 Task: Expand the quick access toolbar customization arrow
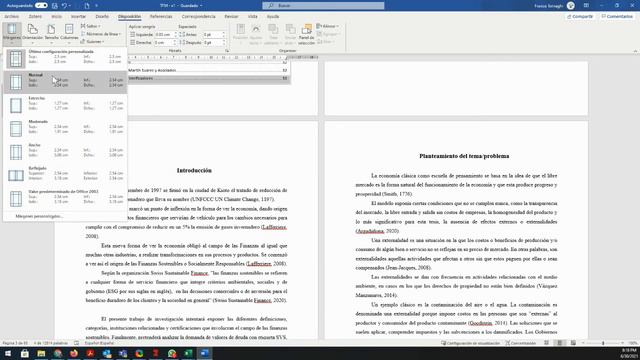[97, 6]
